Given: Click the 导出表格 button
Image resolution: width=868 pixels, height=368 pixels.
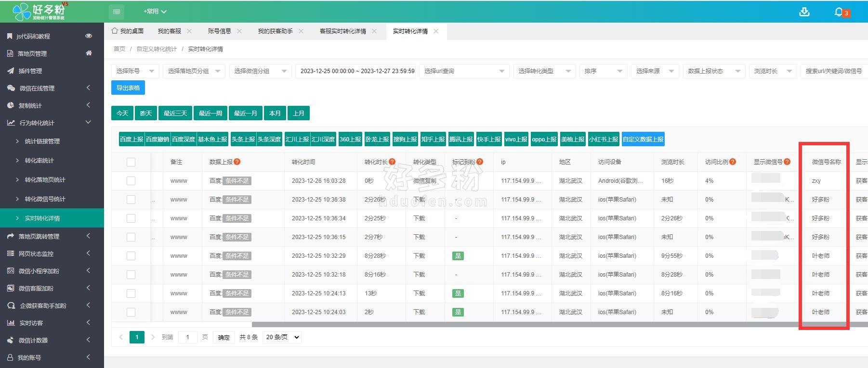Looking at the screenshot, I should click(128, 88).
